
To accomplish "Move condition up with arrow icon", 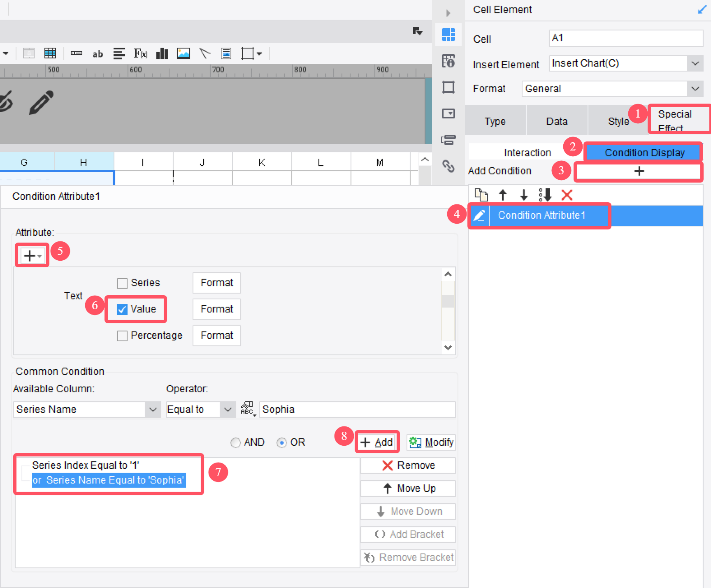I will pos(503,194).
